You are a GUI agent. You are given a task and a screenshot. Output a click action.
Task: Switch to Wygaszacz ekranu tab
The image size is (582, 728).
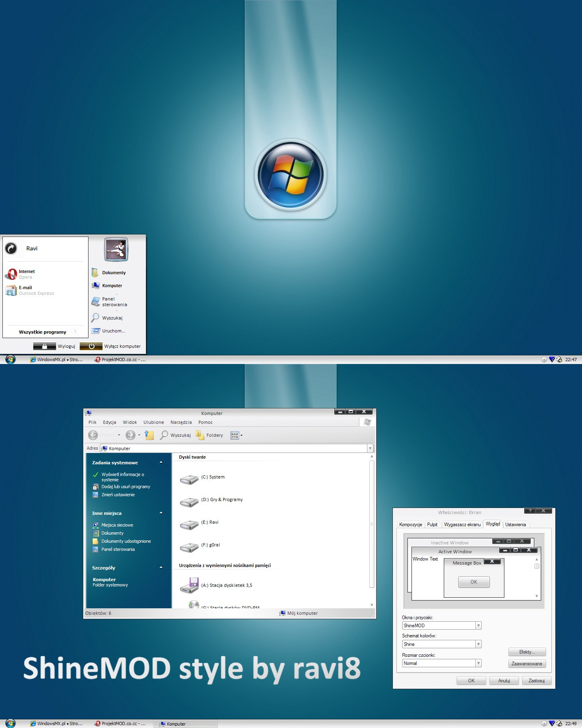[x=462, y=525]
